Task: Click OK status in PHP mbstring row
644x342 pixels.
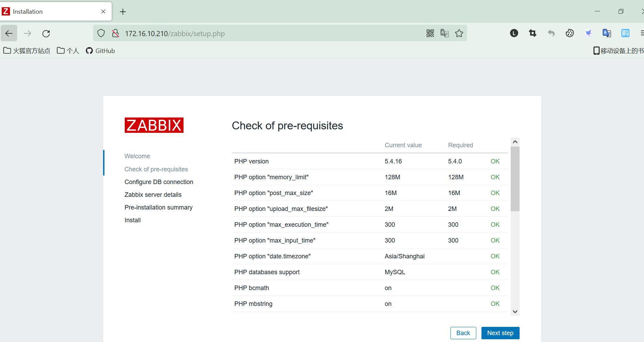Action: tap(495, 304)
